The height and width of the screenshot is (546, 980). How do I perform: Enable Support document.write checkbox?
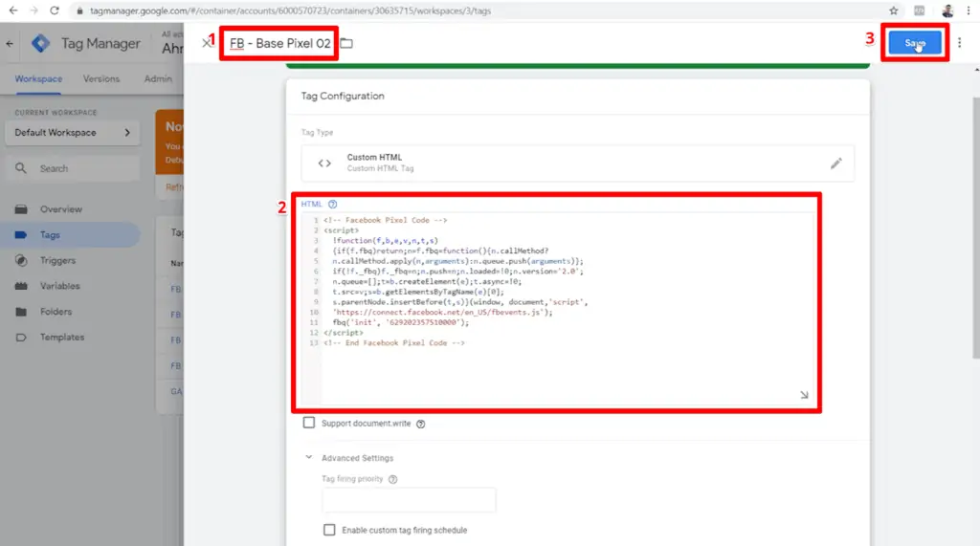point(309,423)
